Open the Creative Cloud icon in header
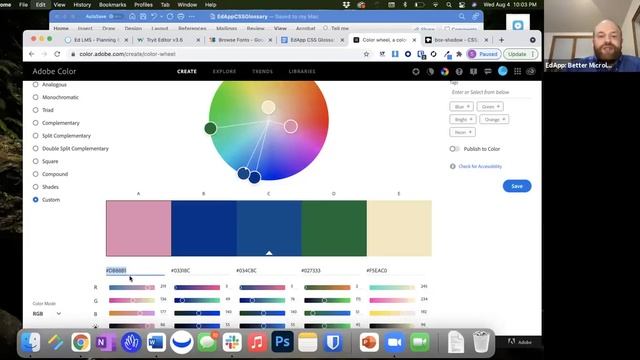 click(531, 71)
